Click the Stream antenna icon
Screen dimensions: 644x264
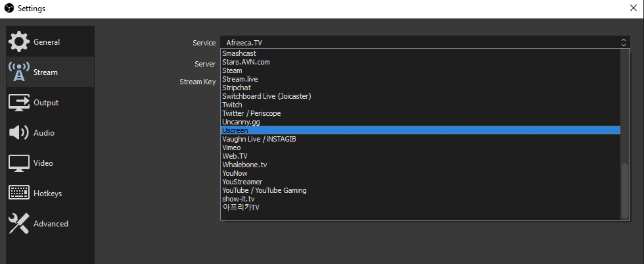click(19, 72)
